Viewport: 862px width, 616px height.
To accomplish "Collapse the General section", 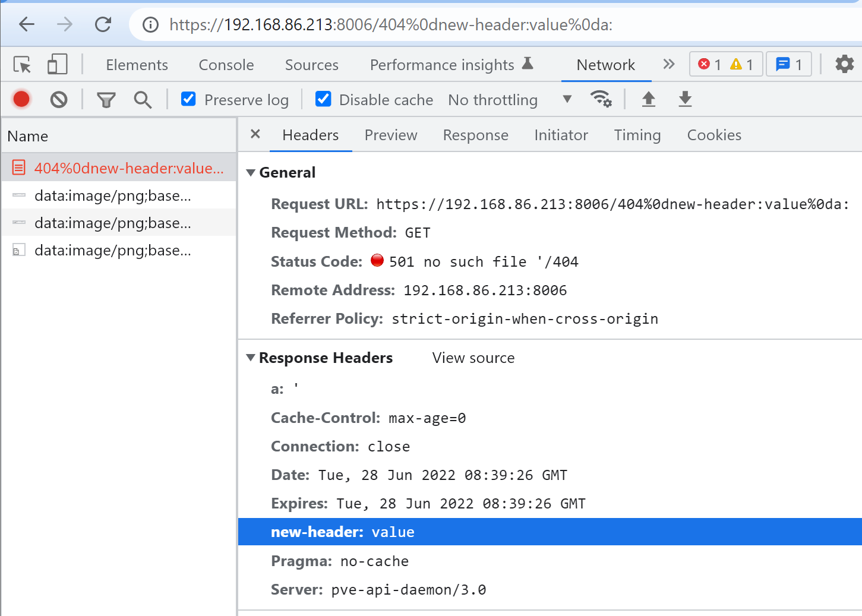I will click(x=251, y=173).
